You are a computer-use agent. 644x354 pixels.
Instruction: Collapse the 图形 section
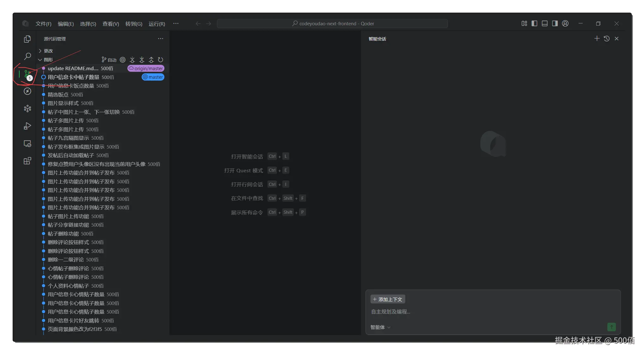[48, 60]
